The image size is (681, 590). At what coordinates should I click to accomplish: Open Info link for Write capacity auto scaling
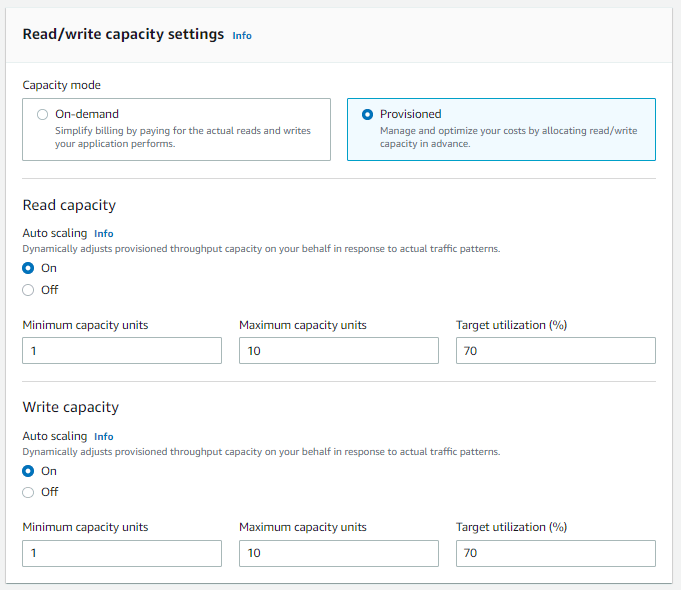click(103, 436)
